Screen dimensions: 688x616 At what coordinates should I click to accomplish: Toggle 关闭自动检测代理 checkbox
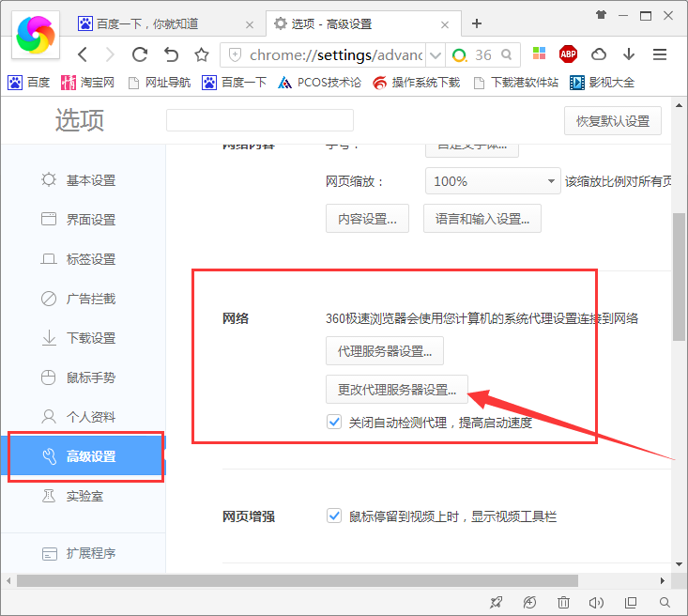point(334,422)
